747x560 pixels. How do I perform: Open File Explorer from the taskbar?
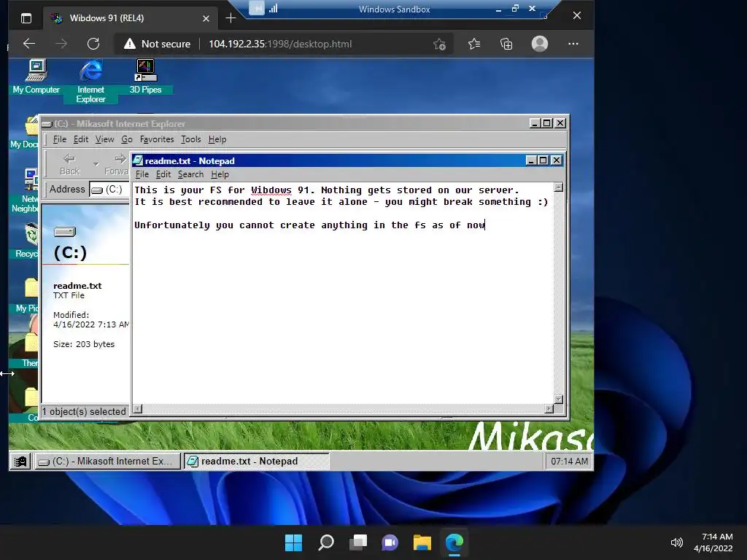[x=422, y=542]
